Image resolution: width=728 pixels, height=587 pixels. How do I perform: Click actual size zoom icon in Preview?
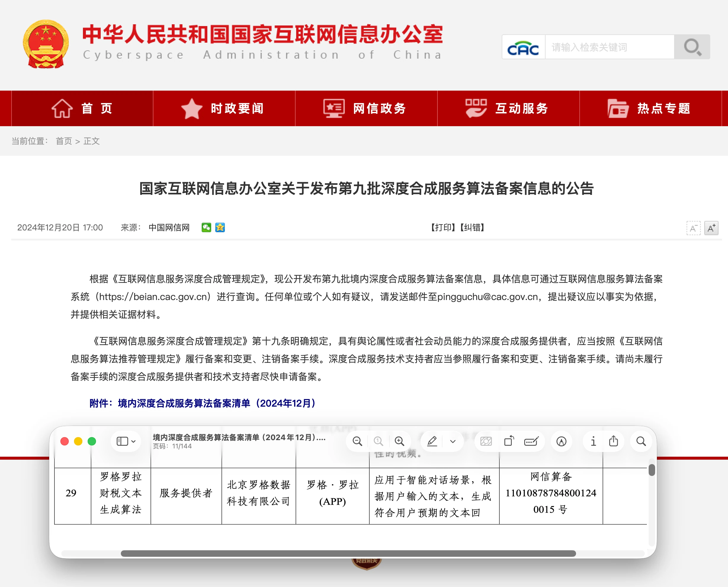click(x=379, y=441)
